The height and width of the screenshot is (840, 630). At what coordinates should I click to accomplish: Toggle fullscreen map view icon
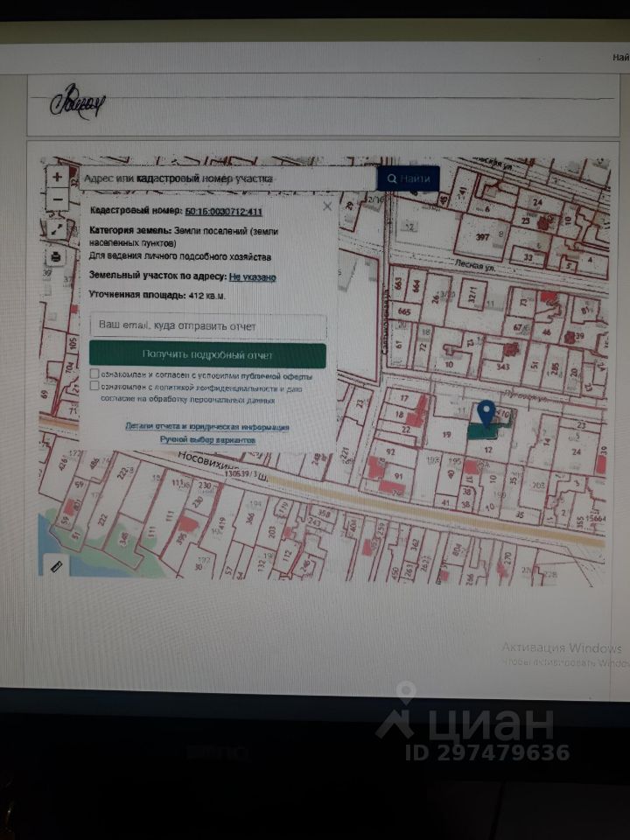[56, 229]
